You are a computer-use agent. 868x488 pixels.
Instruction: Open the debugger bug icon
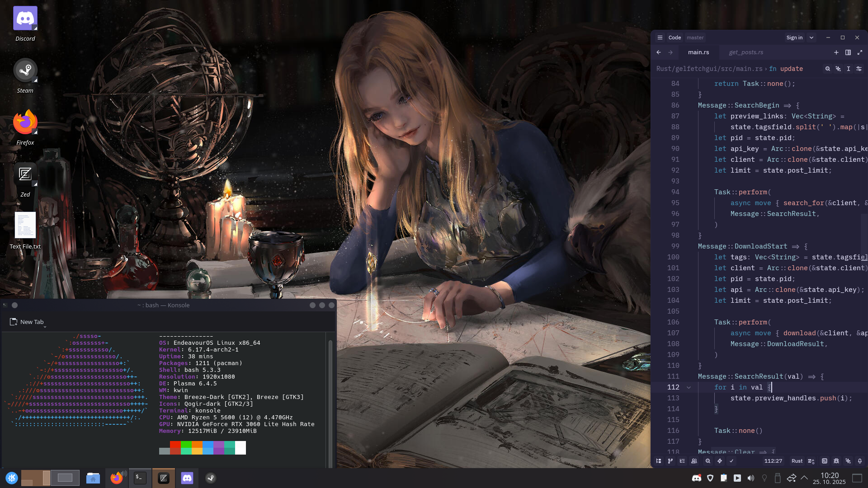pyautogui.click(x=836, y=461)
